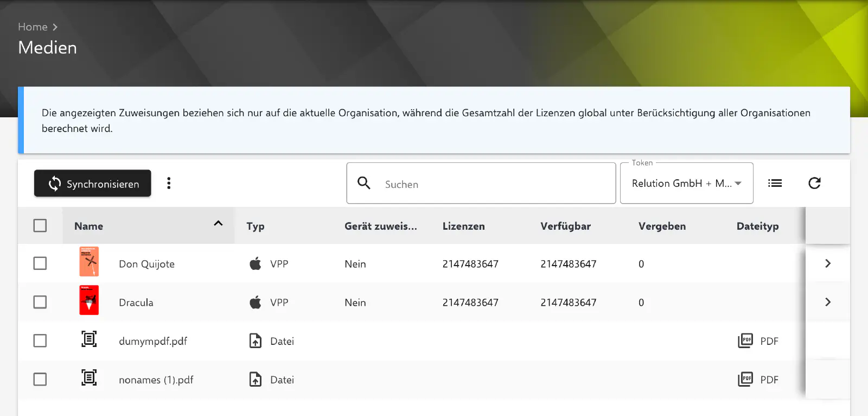Sort by Vergeben column header
This screenshot has width=868, height=416.
[662, 226]
